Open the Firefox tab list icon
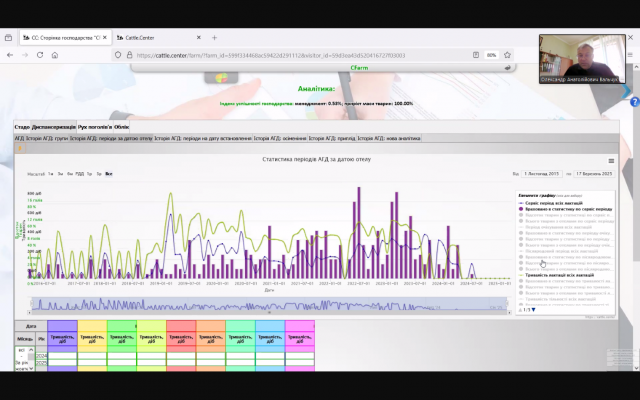 [8, 38]
